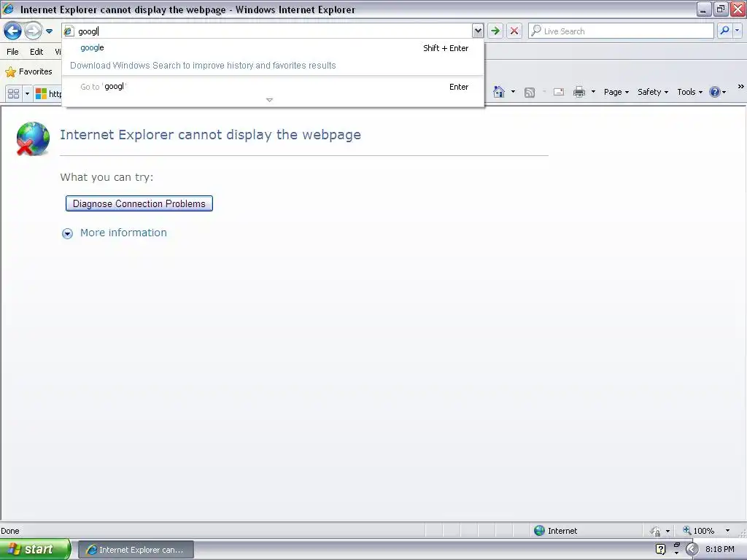Click the Read Mail envelope icon
This screenshot has width=747, height=560.
tap(559, 92)
